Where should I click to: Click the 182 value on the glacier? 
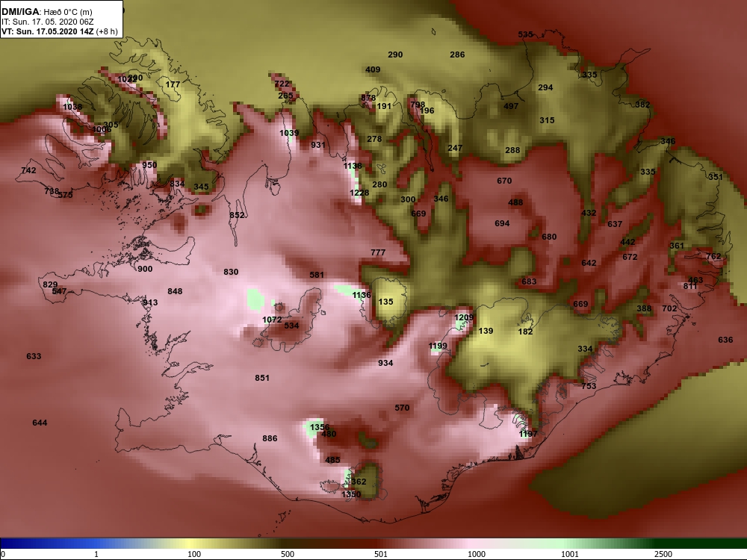[x=525, y=332]
